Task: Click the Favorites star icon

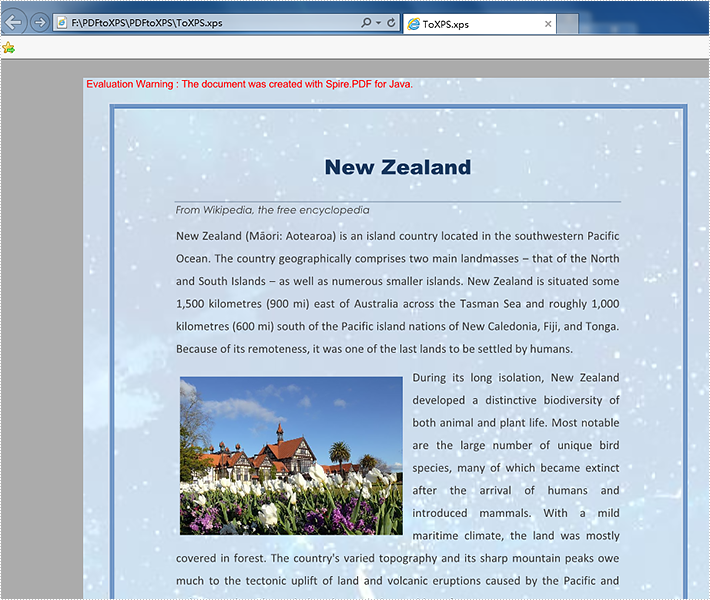Action: pyautogui.click(x=8, y=48)
